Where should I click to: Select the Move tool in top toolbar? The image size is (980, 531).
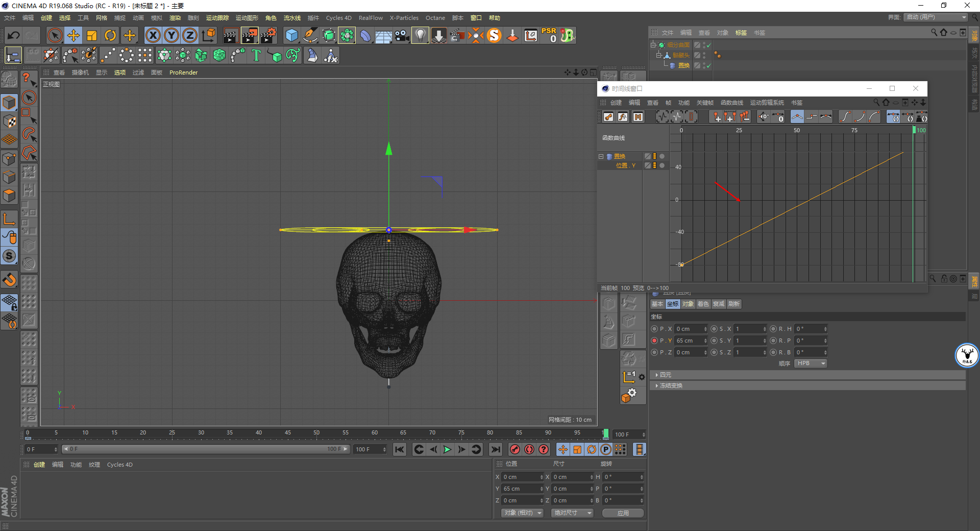click(73, 35)
